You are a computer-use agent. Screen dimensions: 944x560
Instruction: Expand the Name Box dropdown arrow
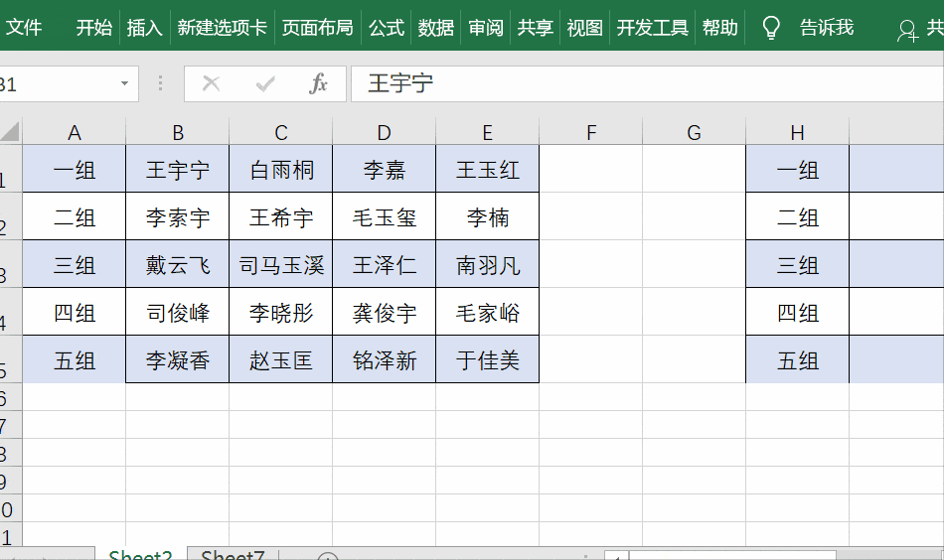coord(124,84)
